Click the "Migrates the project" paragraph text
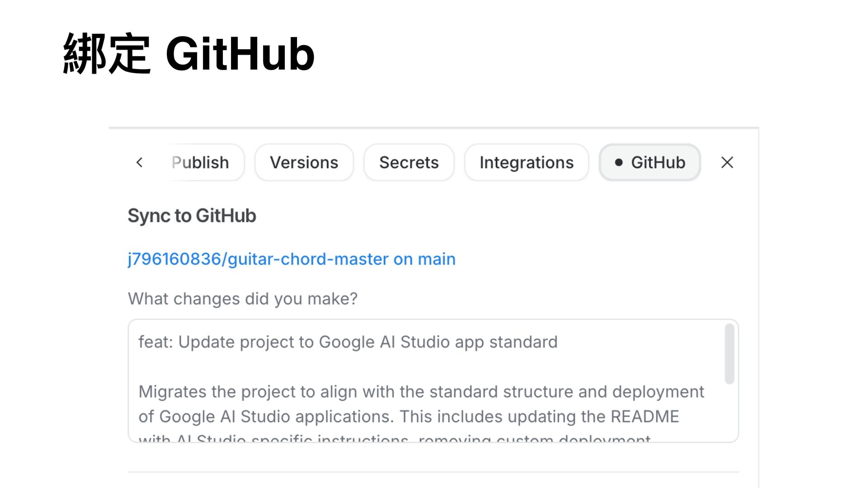 point(420,392)
